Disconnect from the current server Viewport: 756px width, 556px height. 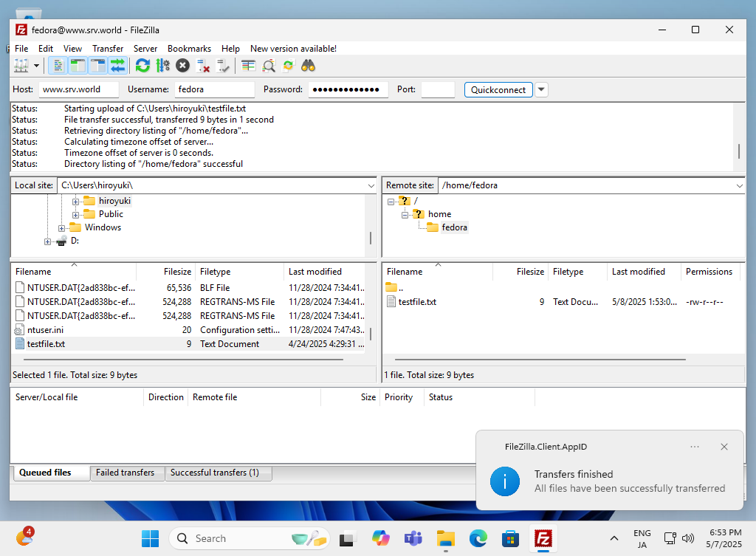pyautogui.click(x=203, y=66)
